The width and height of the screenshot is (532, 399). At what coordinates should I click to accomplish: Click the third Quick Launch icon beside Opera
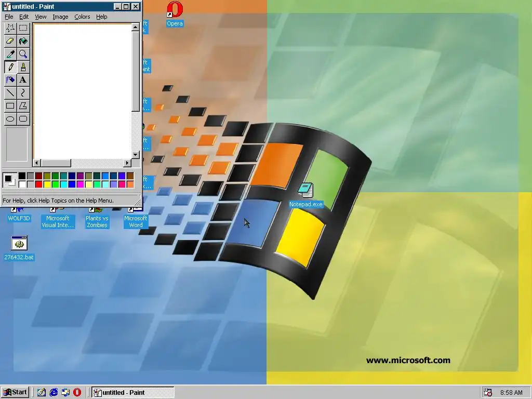point(65,392)
